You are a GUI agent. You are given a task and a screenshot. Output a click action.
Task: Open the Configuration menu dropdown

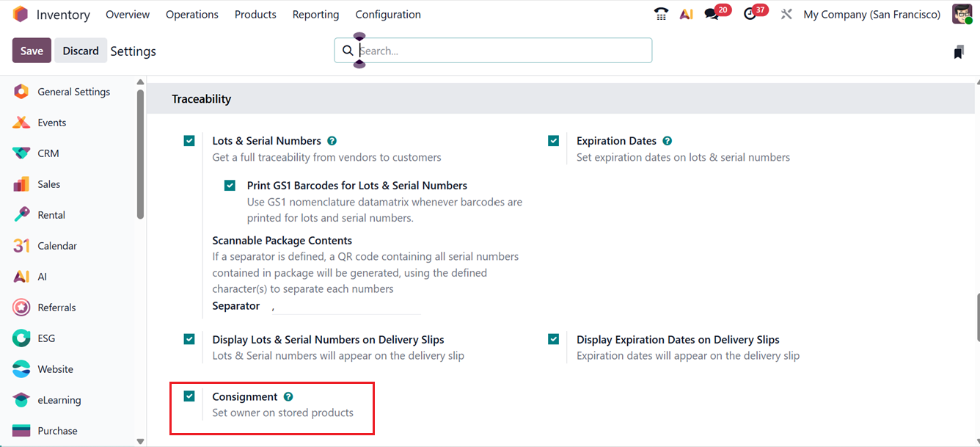click(x=388, y=15)
